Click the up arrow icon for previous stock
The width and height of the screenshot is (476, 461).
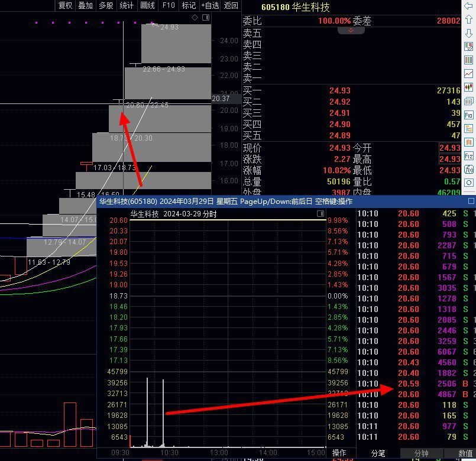(x=469, y=20)
